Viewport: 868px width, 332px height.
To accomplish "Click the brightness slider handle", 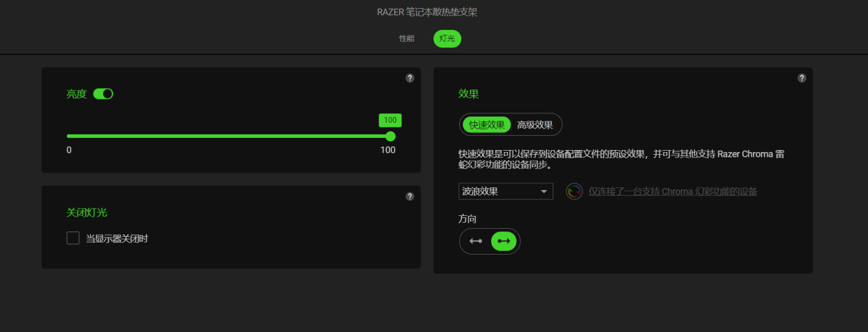I will pyautogui.click(x=390, y=136).
